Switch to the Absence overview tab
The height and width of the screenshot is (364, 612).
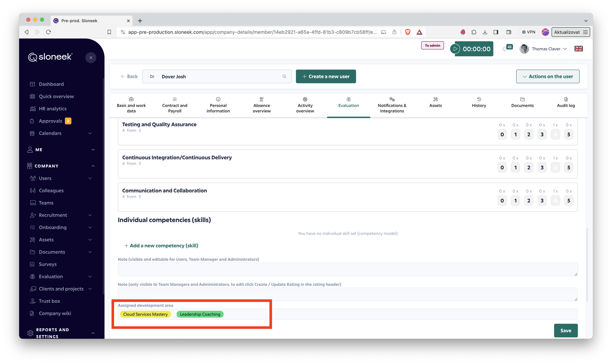click(261, 105)
